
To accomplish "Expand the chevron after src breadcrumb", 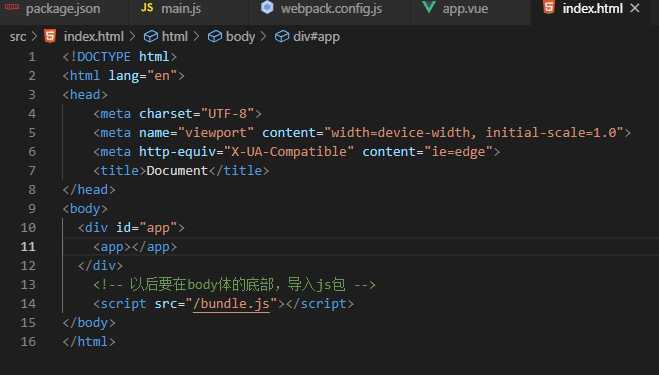I will [x=34, y=37].
